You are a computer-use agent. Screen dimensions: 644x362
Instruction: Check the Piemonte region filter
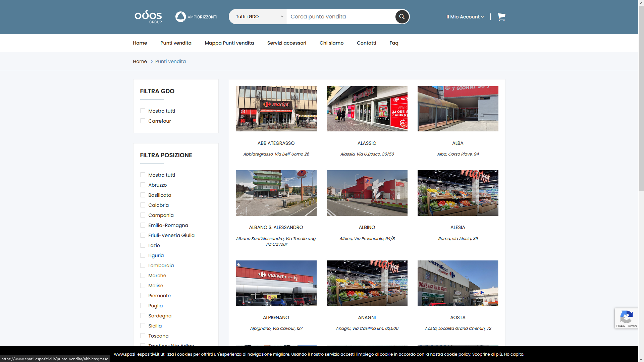coord(143,296)
